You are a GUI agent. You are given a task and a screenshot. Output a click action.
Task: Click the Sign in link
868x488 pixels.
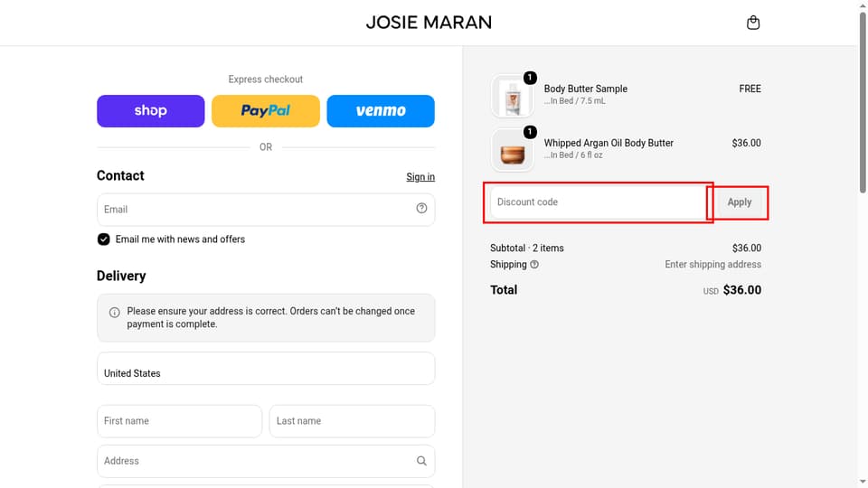(x=420, y=177)
